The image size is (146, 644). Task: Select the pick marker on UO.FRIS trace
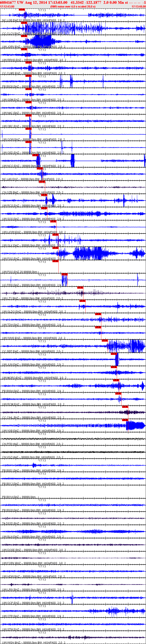(x=64, y=274)
